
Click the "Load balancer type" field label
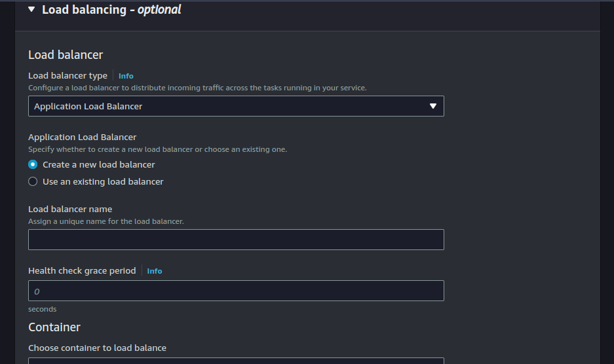point(67,76)
